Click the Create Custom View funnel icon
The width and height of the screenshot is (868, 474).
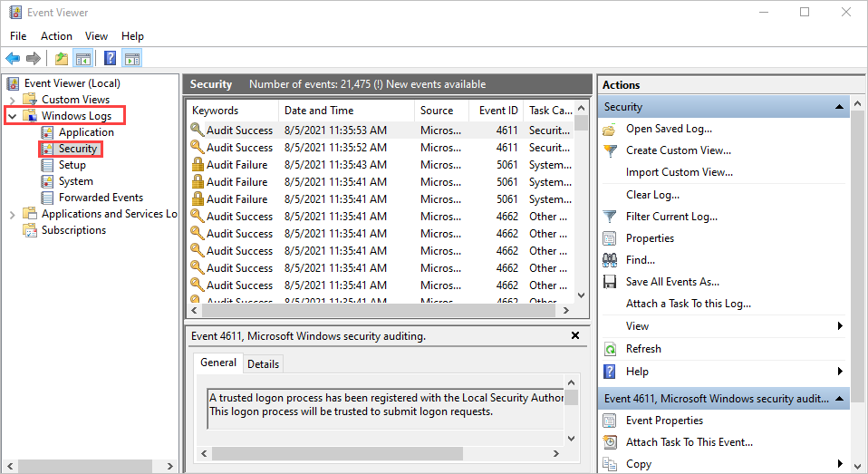610,150
